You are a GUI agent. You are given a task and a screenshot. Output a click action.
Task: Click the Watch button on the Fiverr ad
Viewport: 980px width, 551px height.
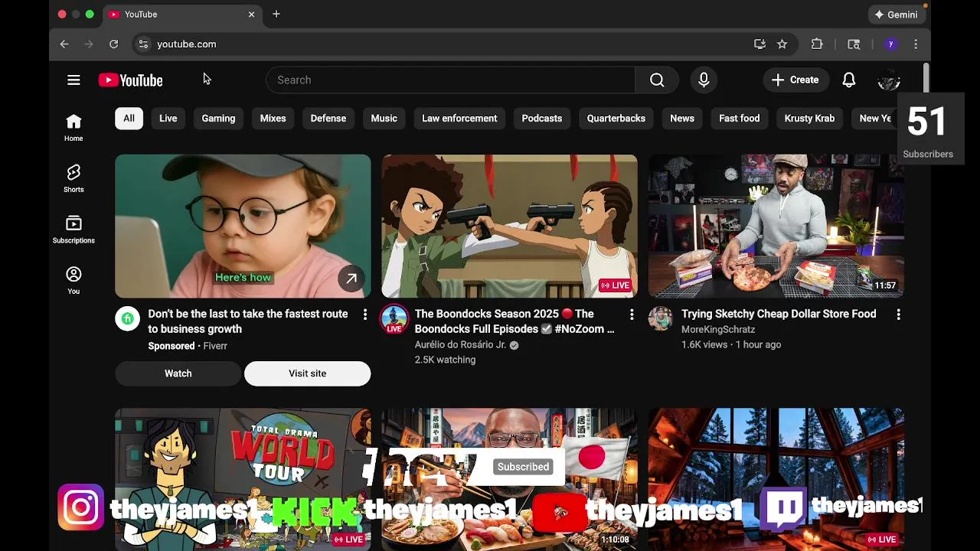(178, 373)
